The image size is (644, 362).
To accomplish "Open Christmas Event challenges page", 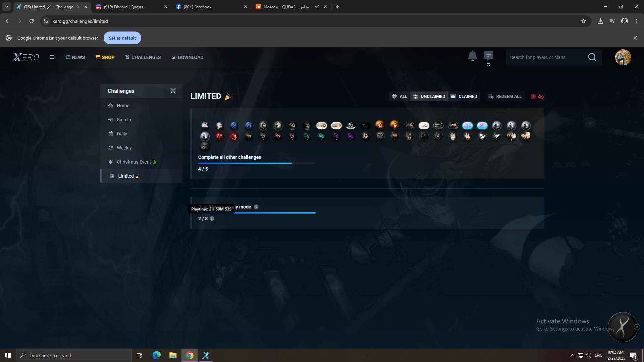I will (x=134, y=162).
